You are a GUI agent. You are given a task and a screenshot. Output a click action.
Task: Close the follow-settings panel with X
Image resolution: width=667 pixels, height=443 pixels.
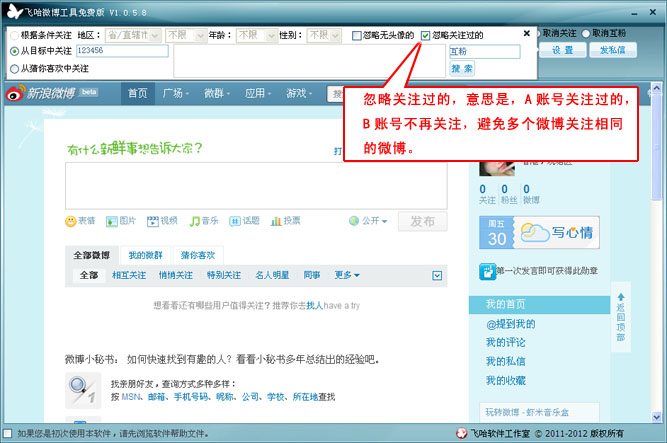(527, 33)
